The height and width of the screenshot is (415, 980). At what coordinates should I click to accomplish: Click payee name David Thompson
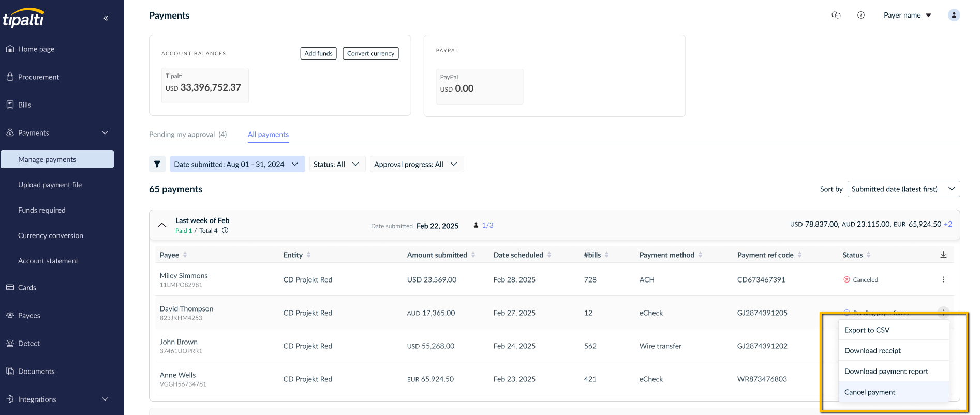pyautogui.click(x=186, y=308)
